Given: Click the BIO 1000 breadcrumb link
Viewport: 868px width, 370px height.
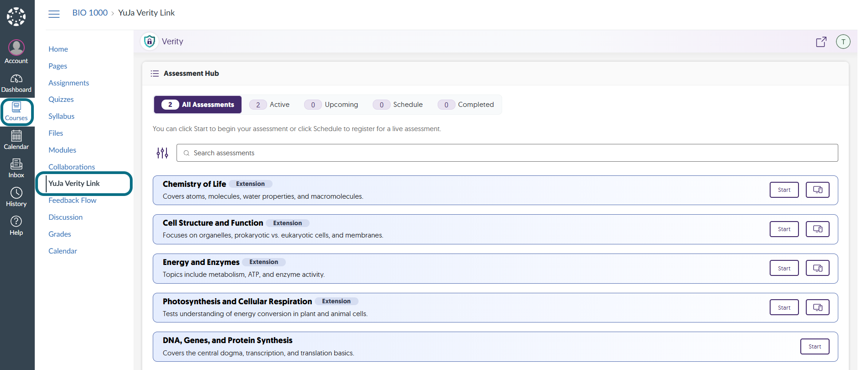Looking at the screenshot, I should click(90, 13).
